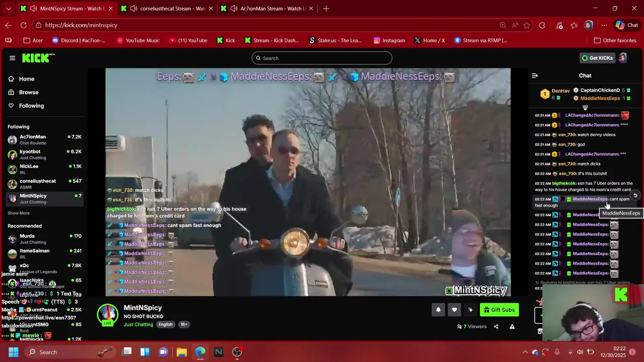Zoom the page using the magnifier icon
Viewport: 644px width, 362px height.
pyautogui.click(x=503, y=25)
